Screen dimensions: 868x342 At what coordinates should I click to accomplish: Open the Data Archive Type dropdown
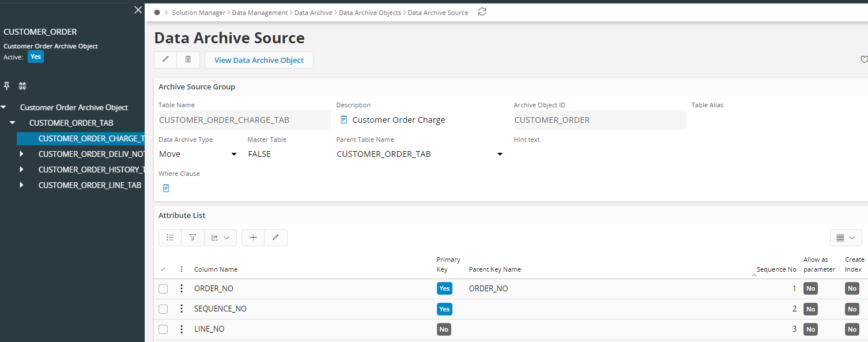[x=233, y=154]
